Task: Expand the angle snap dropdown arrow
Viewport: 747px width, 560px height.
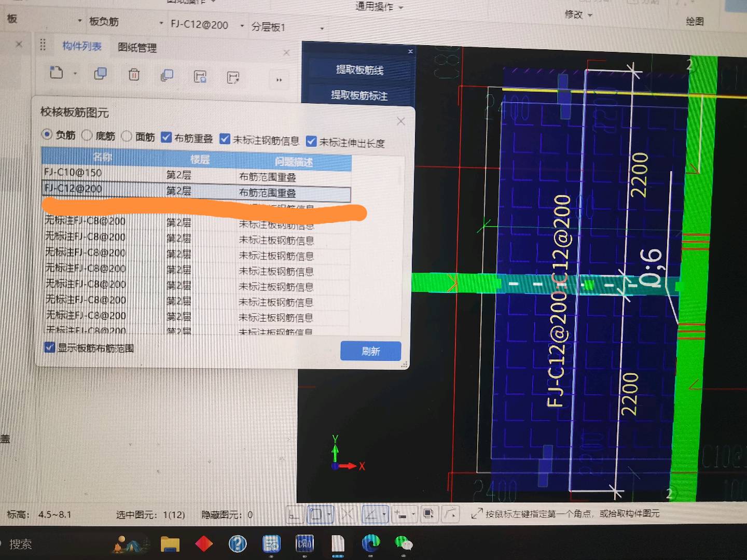Action: [384, 514]
